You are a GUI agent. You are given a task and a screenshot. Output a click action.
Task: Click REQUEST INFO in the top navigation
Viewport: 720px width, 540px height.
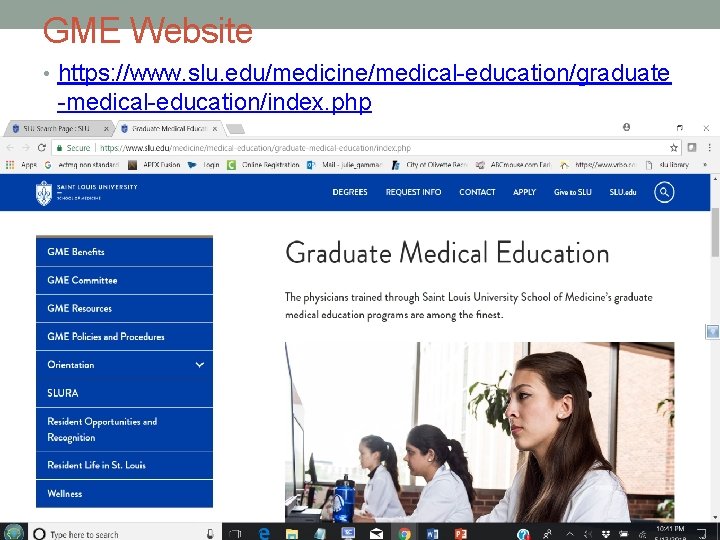[413, 192]
